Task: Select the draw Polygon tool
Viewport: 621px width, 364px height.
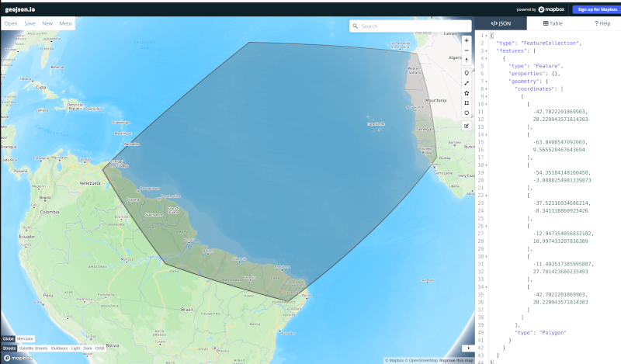Action: tap(467, 92)
